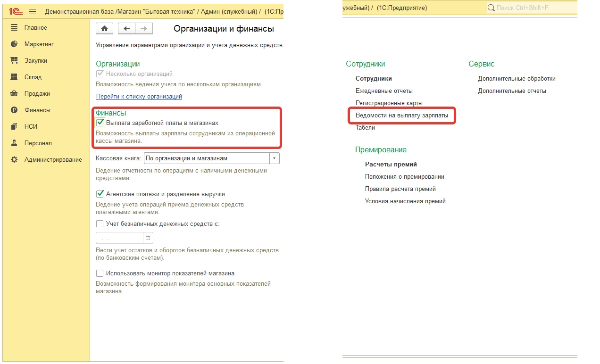The width and height of the screenshot is (600, 364).
Task: Click the Организации section heading
Action: [118, 64]
